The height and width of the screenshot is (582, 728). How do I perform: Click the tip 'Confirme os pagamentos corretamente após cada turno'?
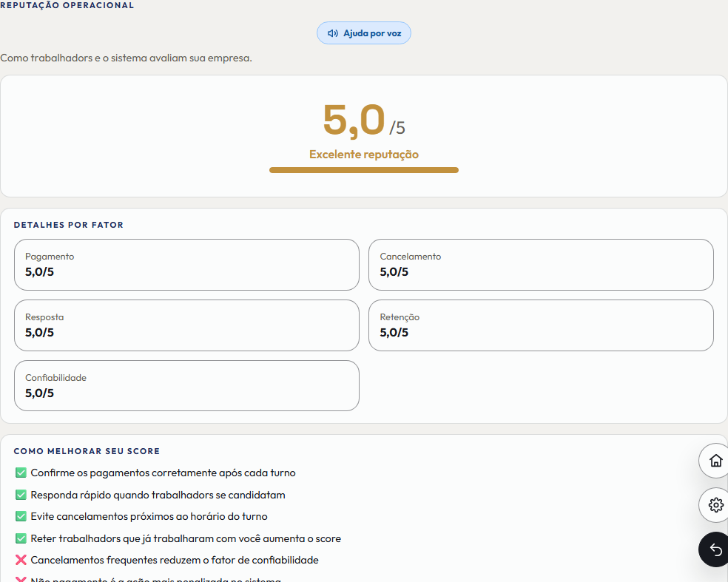pos(163,473)
